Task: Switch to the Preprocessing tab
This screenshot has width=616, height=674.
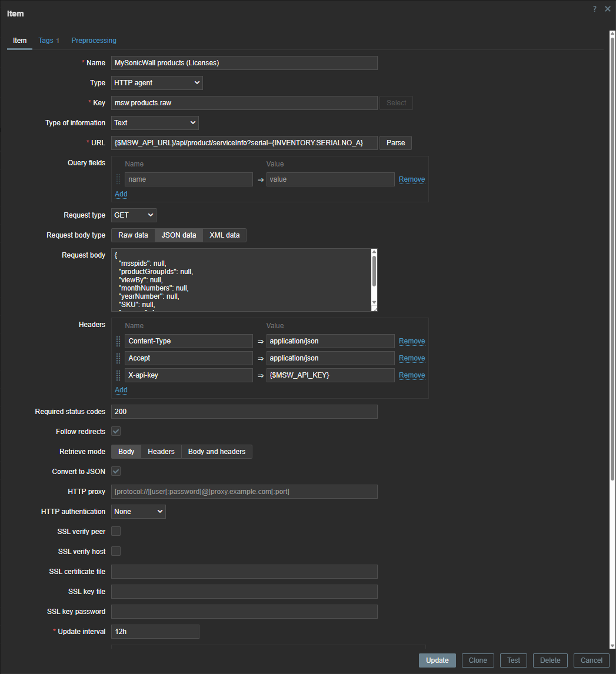Action: [94, 41]
